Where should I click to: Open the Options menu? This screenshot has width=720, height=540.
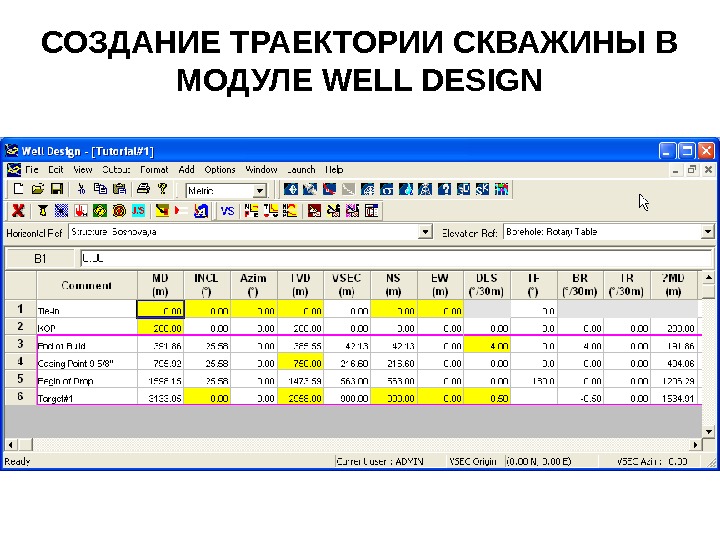219,170
